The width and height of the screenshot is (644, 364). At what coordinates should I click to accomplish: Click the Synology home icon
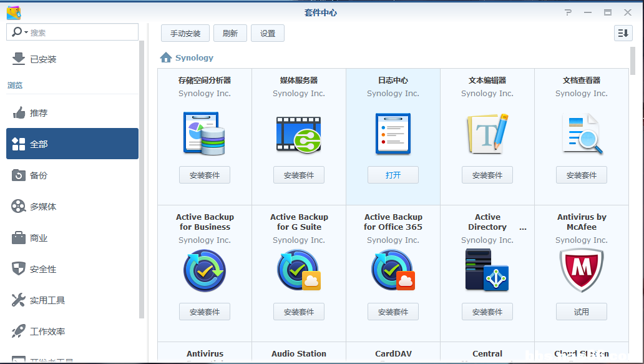[x=166, y=57]
